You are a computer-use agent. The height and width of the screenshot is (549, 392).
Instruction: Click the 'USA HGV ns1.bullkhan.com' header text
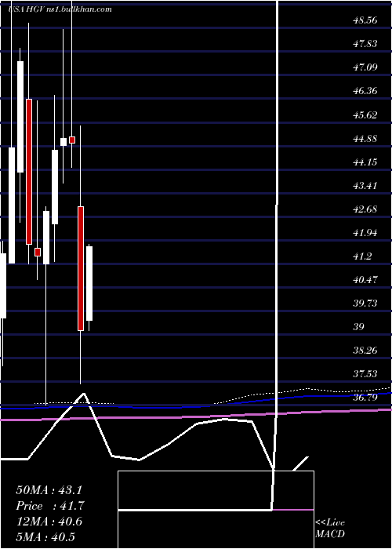pos(60,9)
